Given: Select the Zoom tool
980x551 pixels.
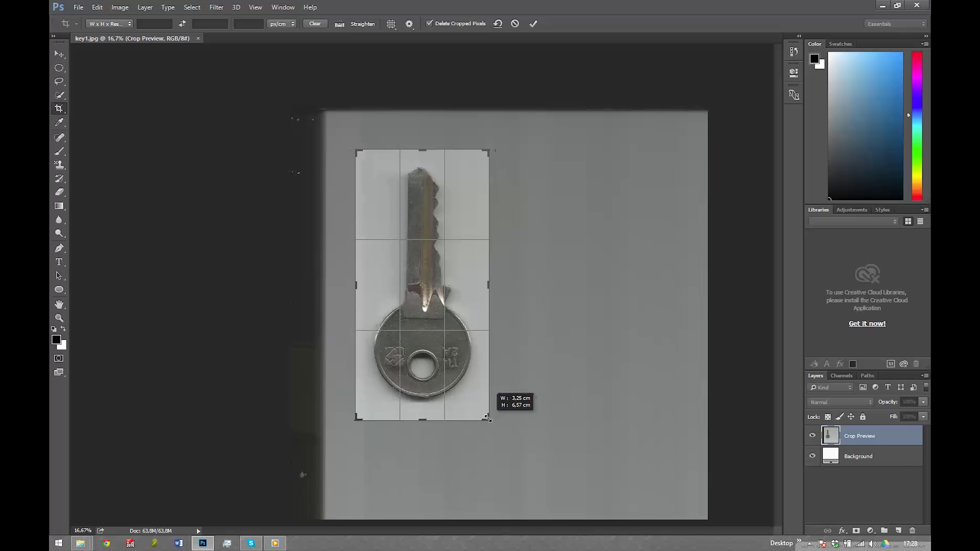Looking at the screenshot, I should pos(59,318).
